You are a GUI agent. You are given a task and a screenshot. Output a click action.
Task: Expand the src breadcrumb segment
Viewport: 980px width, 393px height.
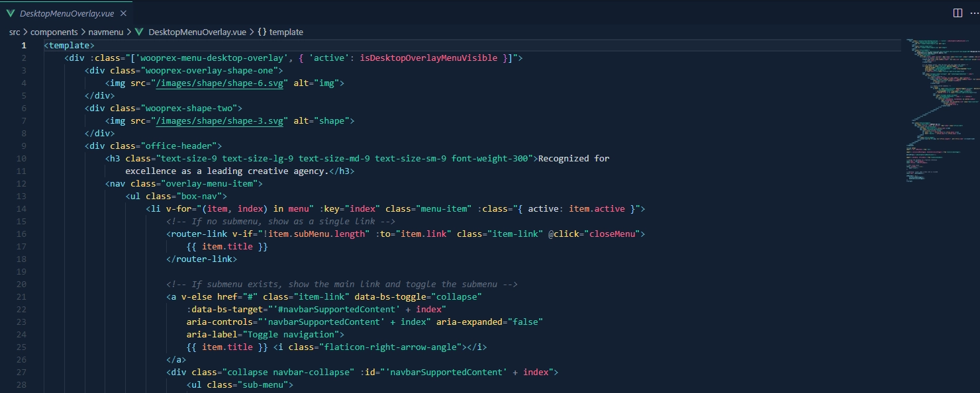15,32
